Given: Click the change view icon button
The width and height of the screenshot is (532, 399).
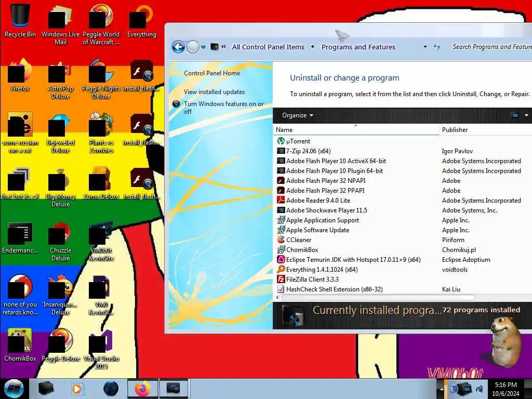Looking at the screenshot, I should [515, 115].
